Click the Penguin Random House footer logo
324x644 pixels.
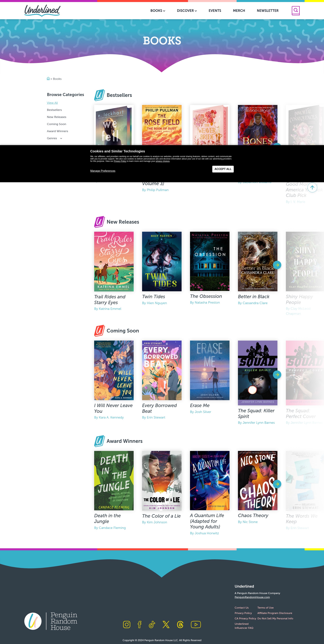coord(51,621)
